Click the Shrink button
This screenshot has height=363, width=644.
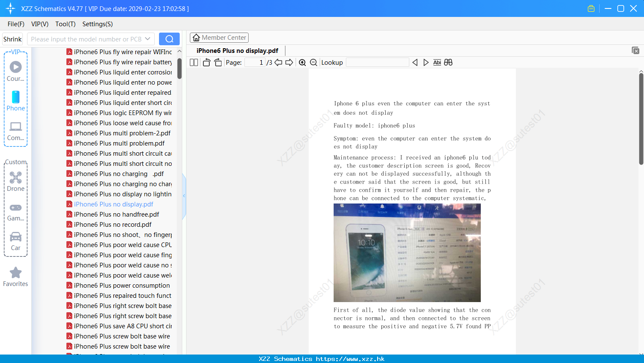[x=12, y=39]
